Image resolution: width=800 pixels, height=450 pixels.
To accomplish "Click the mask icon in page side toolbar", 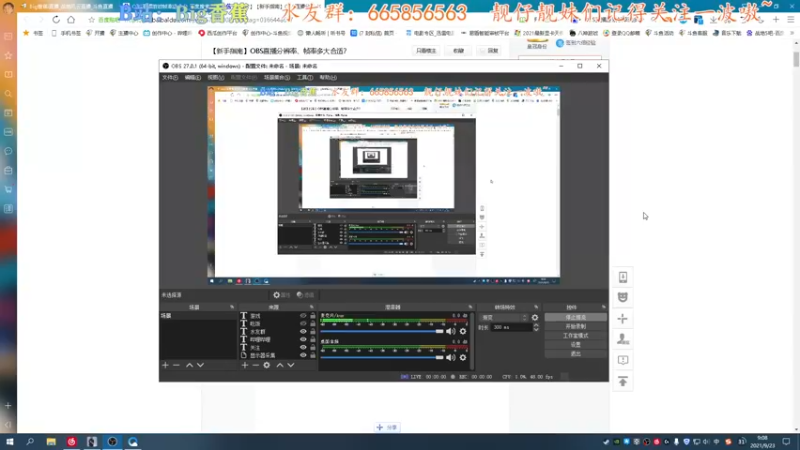I will click(622, 297).
